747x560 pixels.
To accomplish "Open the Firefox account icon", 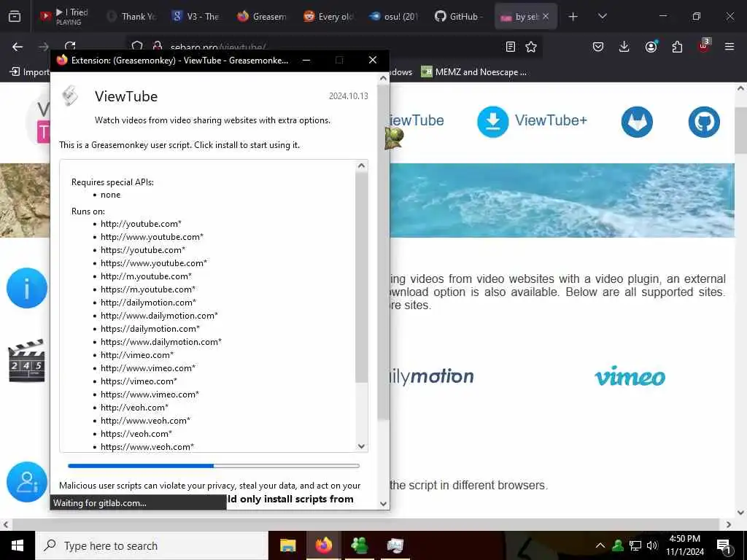I will 651,46.
